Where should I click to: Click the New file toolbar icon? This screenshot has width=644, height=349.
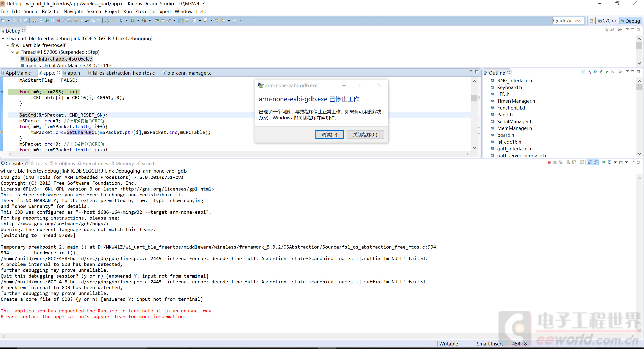click(x=3, y=21)
